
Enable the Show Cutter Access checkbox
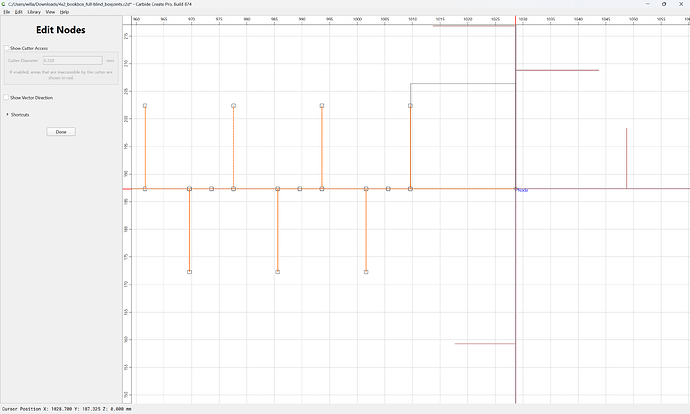coord(7,48)
